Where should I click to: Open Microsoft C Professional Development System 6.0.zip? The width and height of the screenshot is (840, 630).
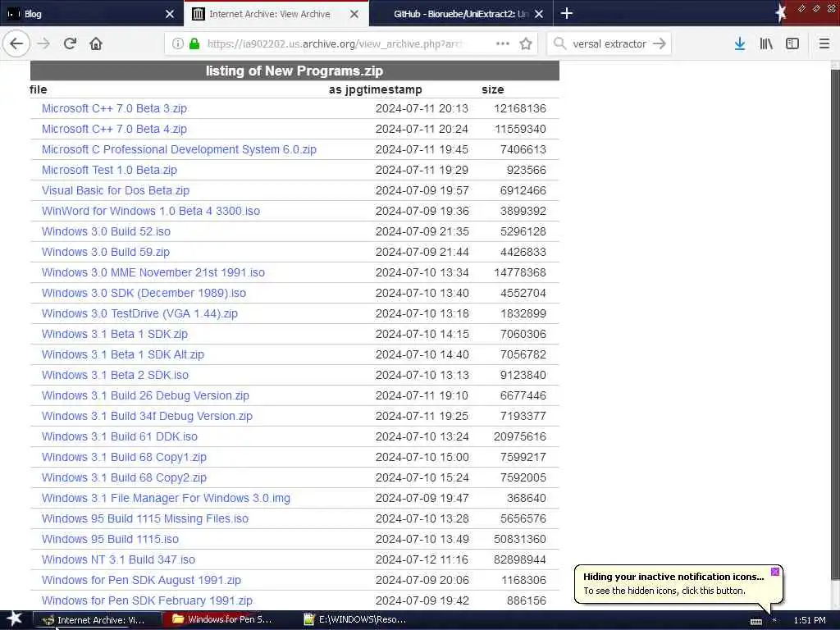(179, 149)
